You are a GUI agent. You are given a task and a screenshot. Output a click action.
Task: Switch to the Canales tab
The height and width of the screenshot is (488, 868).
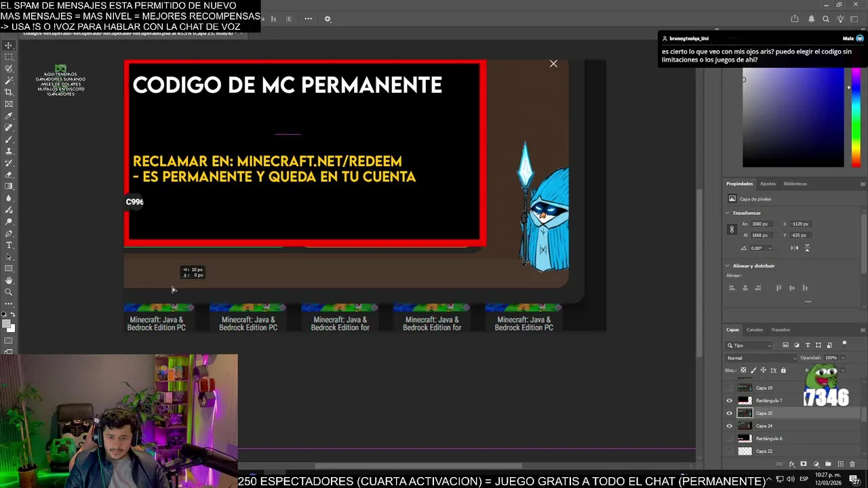755,330
